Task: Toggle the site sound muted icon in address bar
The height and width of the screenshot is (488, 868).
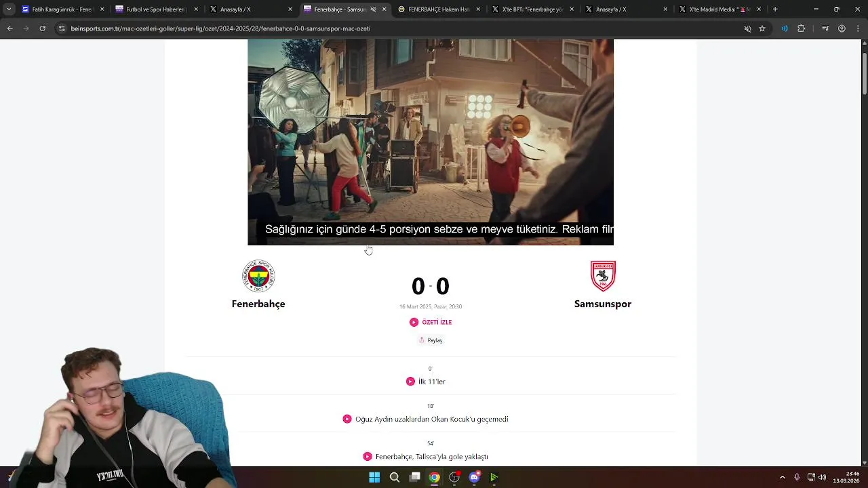Action: [747, 28]
